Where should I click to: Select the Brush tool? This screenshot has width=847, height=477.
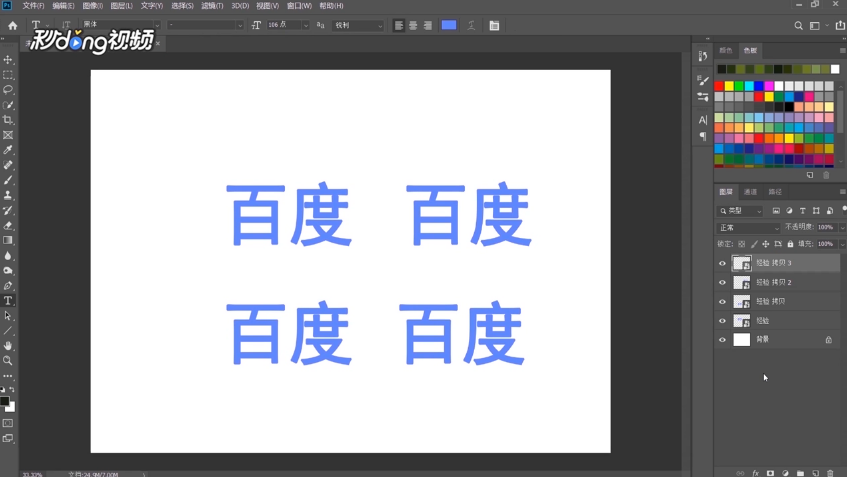click(x=8, y=180)
